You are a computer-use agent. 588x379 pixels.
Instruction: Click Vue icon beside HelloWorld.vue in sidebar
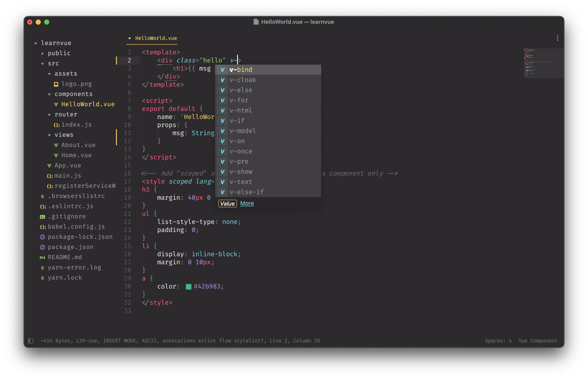click(x=56, y=104)
